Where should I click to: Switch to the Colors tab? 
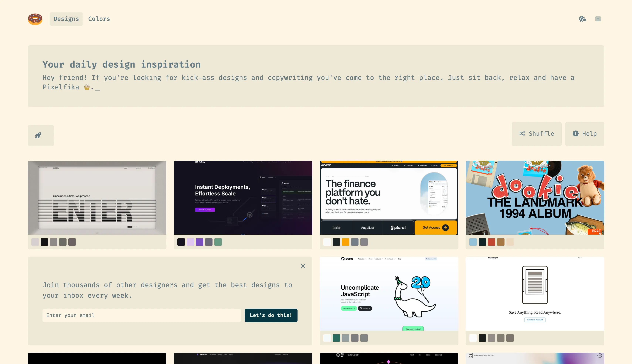coord(99,19)
